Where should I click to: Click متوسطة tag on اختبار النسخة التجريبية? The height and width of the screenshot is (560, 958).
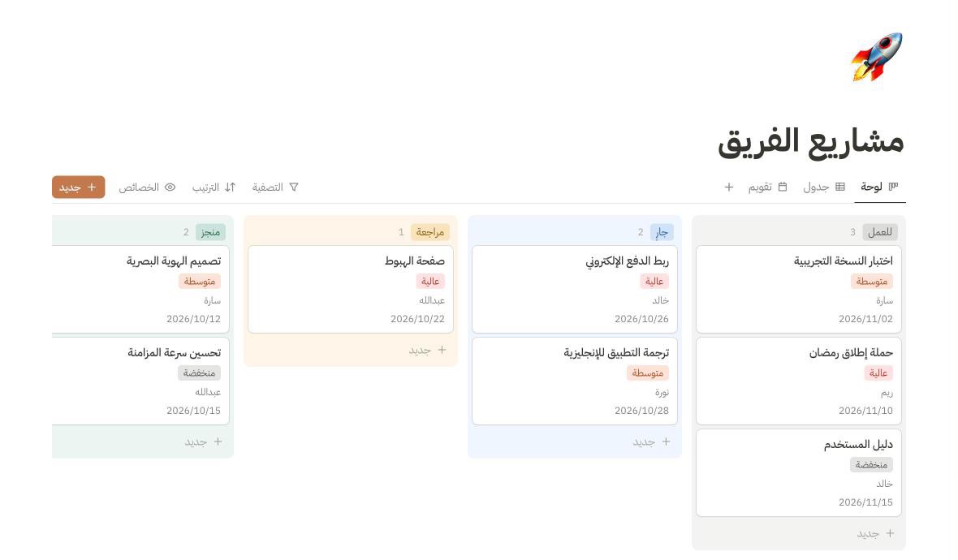click(871, 281)
